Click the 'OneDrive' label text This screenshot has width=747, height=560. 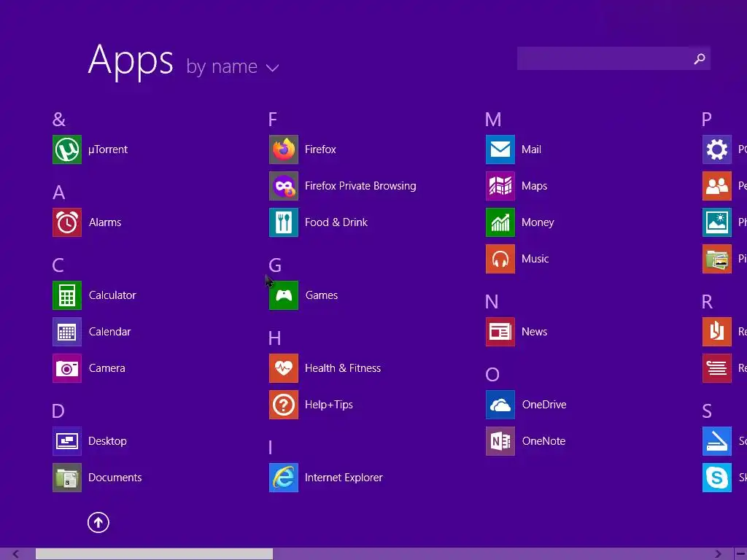[544, 405]
